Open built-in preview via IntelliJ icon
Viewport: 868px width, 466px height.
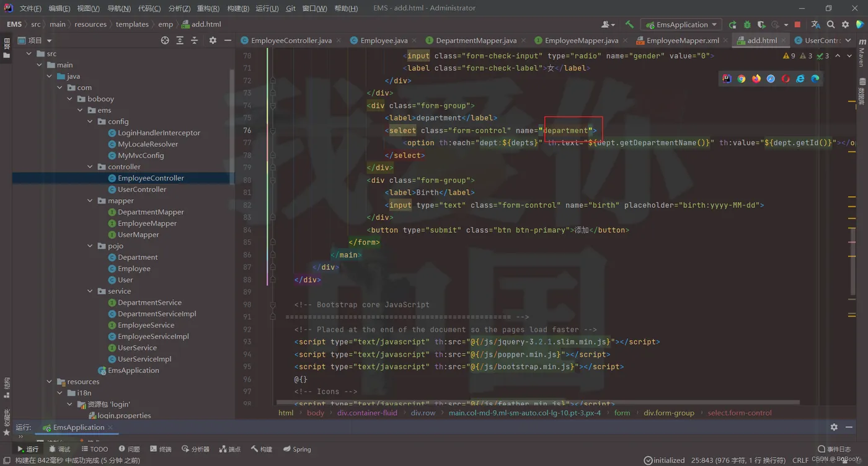(x=727, y=79)
